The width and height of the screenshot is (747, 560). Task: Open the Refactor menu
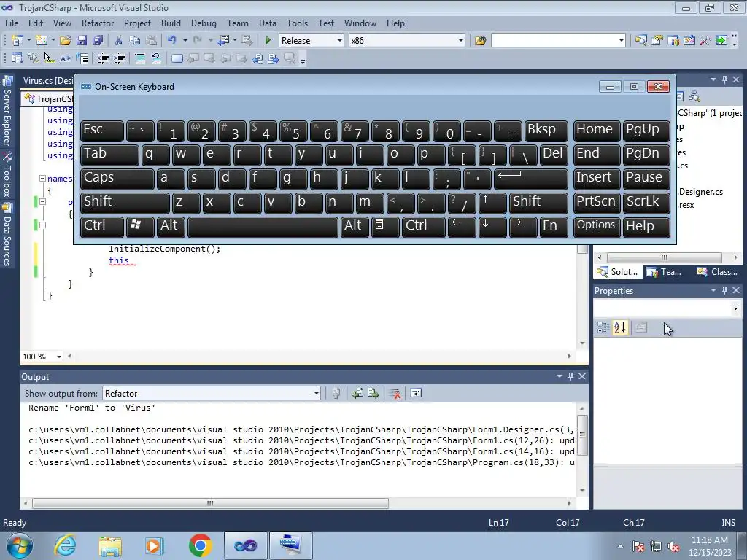click(98, 23)
